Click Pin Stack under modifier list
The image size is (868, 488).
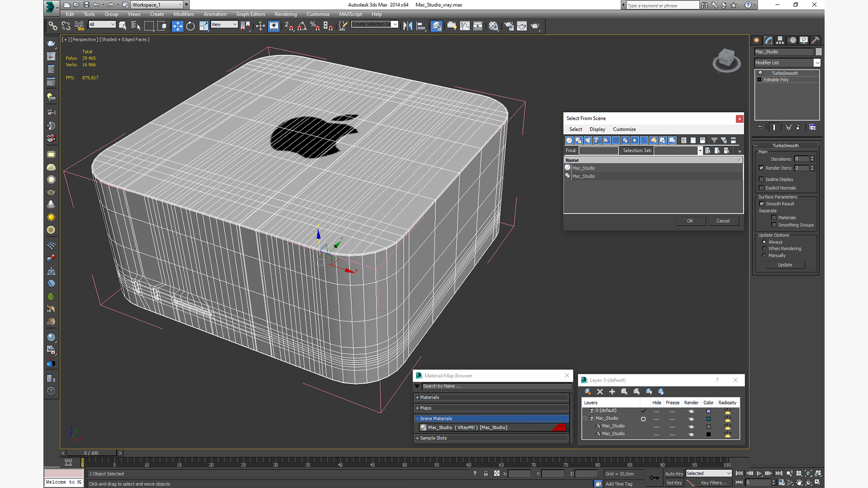coord(760,127)
